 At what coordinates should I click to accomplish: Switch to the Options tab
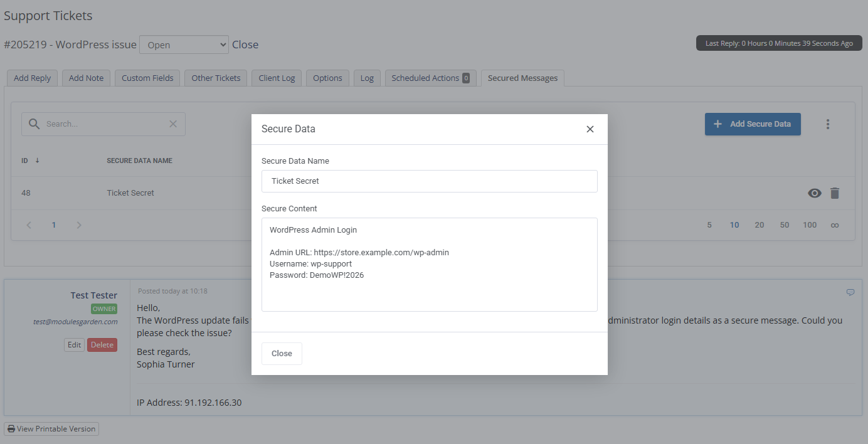(x=327, y=78)
